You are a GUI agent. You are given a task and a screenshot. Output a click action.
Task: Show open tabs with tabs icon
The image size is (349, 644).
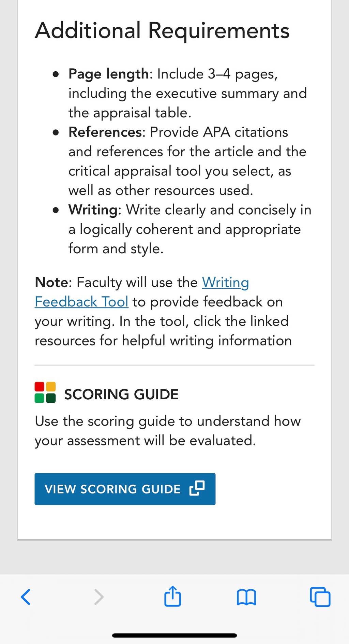(320, 597)
